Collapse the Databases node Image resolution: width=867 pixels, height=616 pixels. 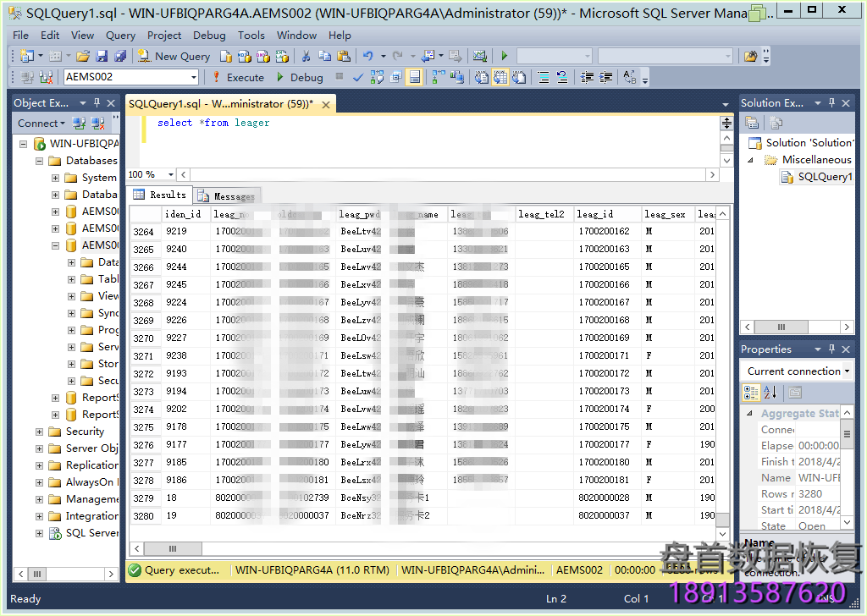(x=38, y=160)
